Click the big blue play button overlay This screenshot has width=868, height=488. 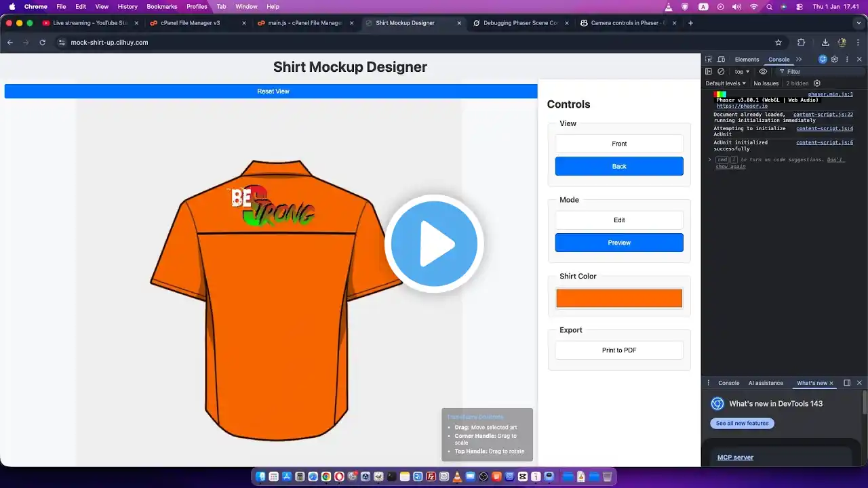[434, 243]
